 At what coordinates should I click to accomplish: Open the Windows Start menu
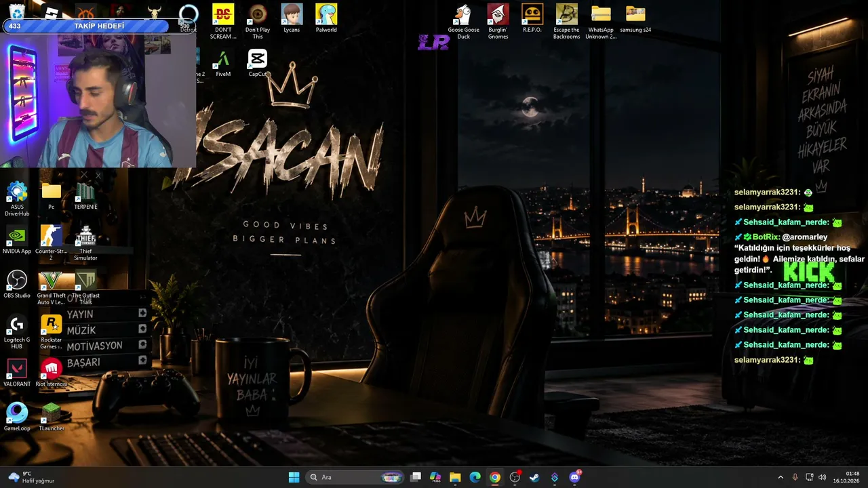294,477
